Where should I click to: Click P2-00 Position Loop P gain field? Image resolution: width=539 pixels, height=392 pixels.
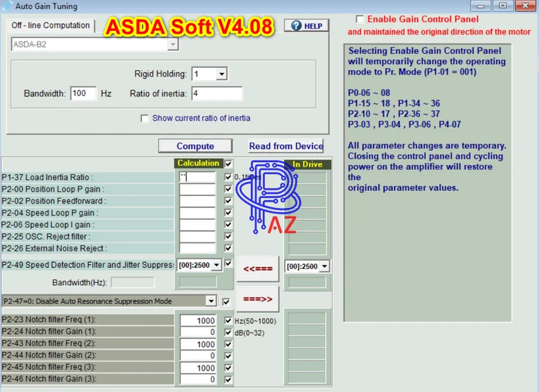click(x=197, y=189)
